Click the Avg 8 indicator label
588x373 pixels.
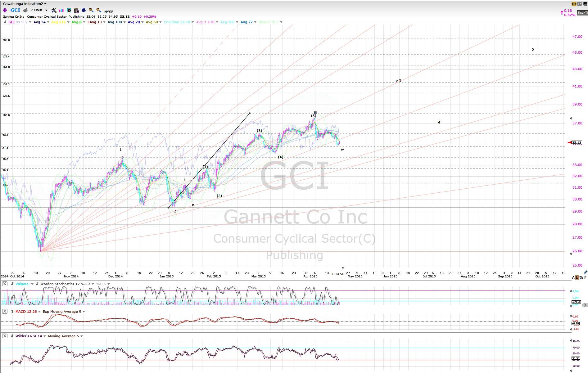click(76, 22)
